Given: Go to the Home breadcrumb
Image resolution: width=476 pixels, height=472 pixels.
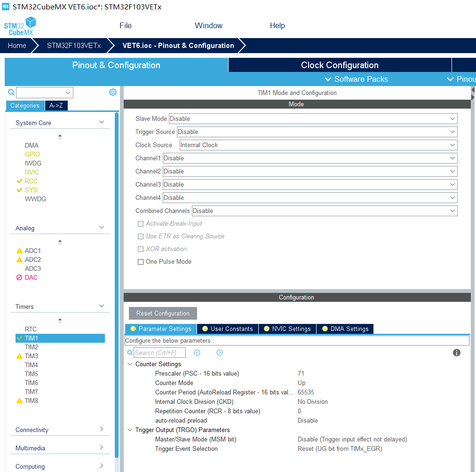Looking at the screenshot, I should [17, 46].
